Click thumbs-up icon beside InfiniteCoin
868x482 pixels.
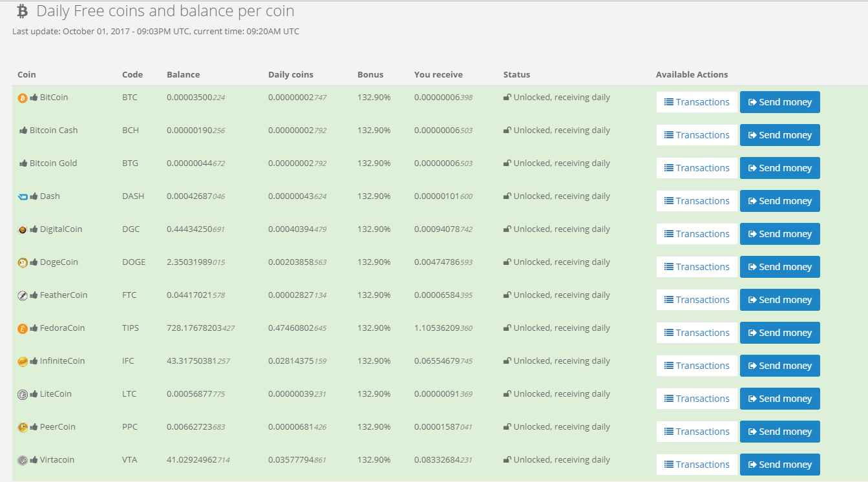[x=34, y=361]
